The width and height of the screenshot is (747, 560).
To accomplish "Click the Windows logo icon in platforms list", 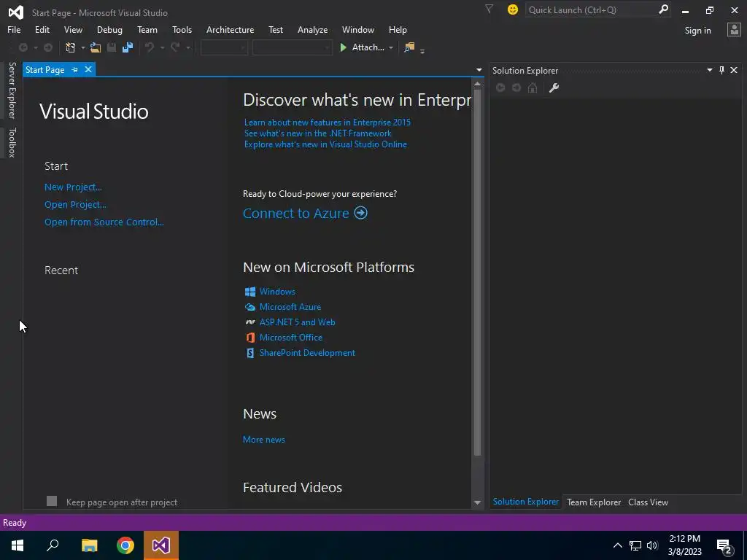I will click(250, 292).
